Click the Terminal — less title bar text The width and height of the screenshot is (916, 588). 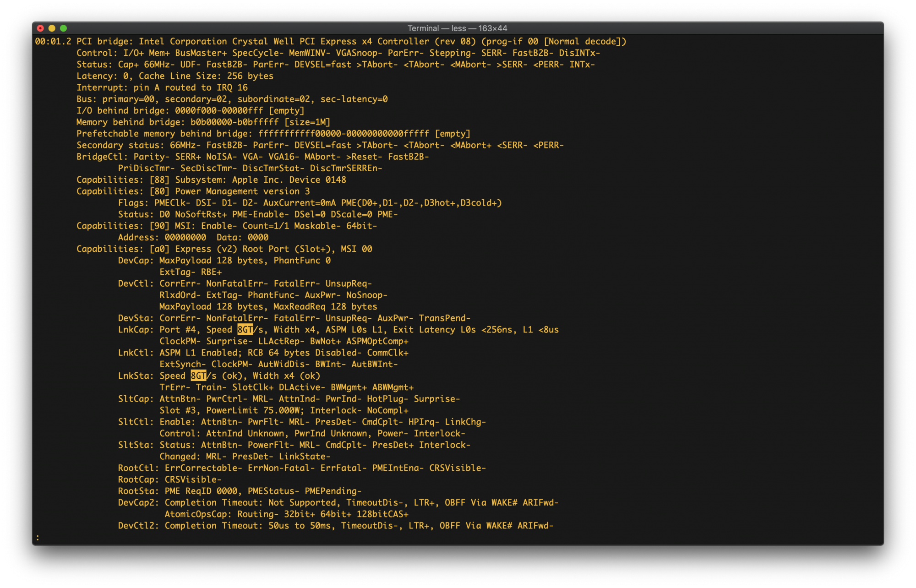click(x=457, y=28)
